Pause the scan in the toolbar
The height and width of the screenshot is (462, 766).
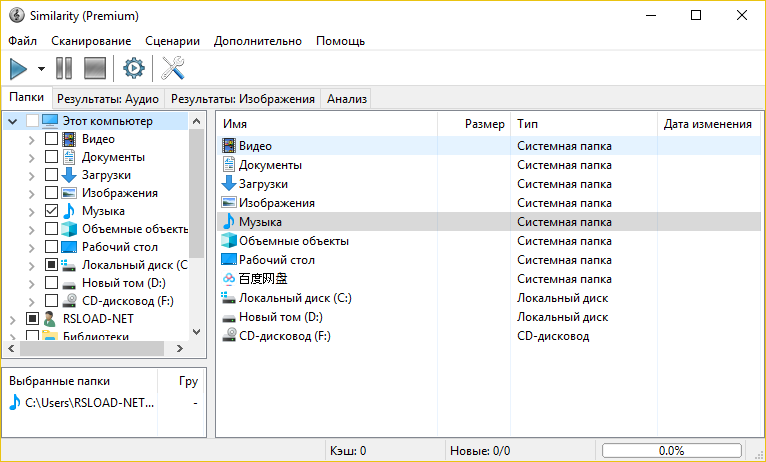click(64, 69)
